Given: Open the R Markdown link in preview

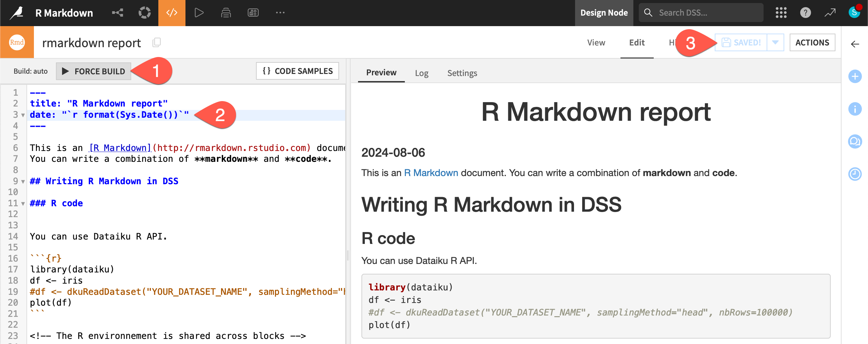Looking at the screenshot, I should [x=430, y=173].
